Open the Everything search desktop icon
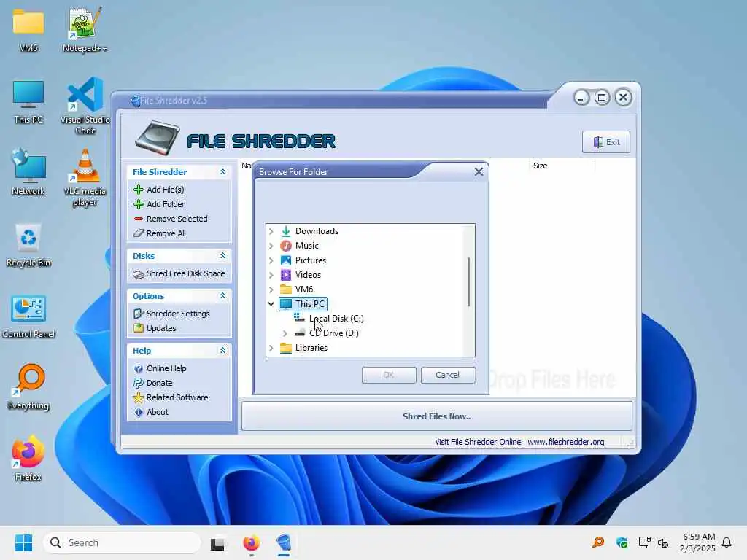747x560 pixels. point(28,388)
